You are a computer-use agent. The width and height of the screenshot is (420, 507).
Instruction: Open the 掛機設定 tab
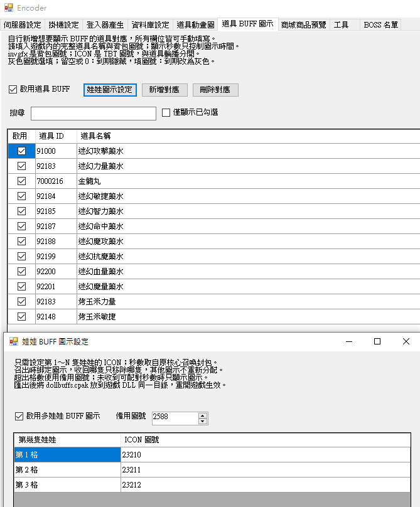64,25
